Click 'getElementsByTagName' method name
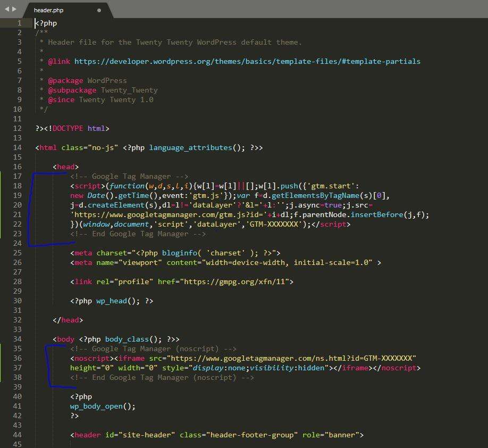488x448 pixels. click(x=316, y=196)
